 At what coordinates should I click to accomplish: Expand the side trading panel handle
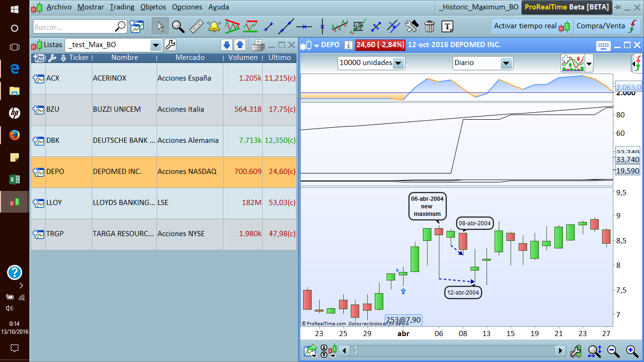pyautogui.click(x=637, y=63)
